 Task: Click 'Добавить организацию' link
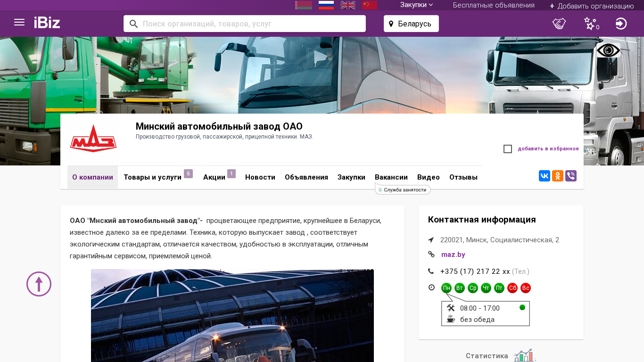click(592, 6)
